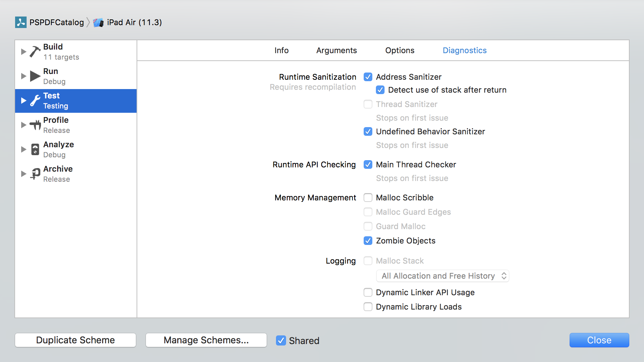Viewport: 644px width, 362px height.
Task: Disable the Address Sanitizer checkbox
Action: click(368, 76)
